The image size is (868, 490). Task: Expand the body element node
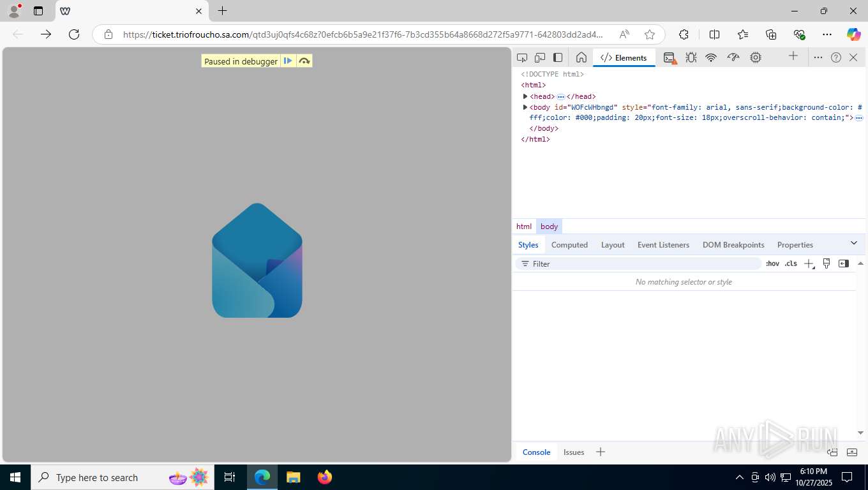click(x=525, y=107)
